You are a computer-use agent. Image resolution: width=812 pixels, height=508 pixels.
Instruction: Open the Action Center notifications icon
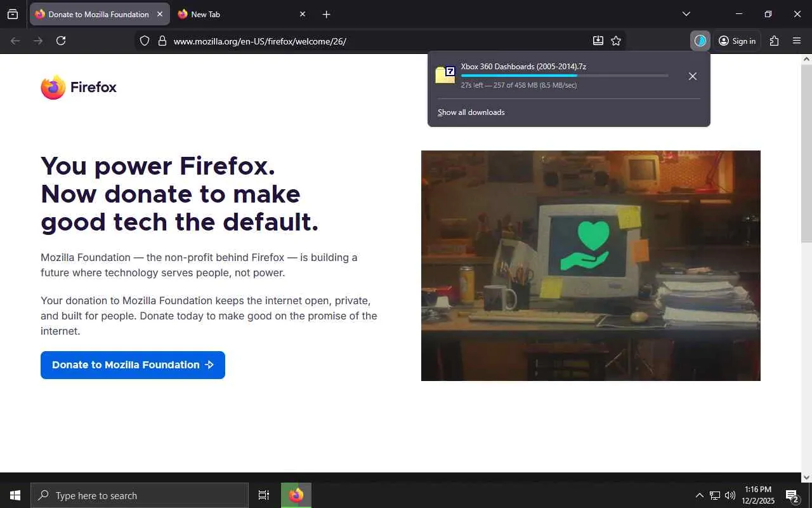point(792,495)
